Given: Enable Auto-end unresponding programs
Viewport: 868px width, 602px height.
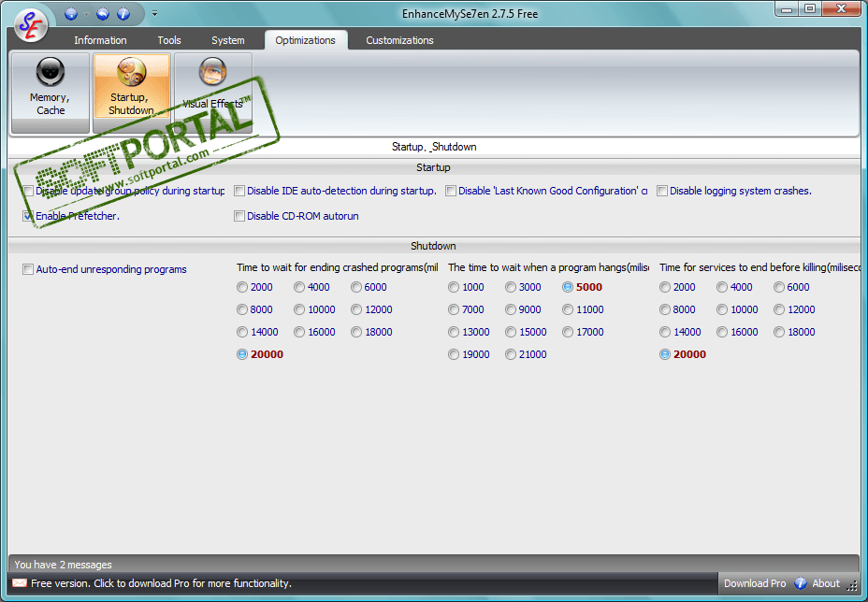Looking at the screenshot, I should [x=105, y=269].
